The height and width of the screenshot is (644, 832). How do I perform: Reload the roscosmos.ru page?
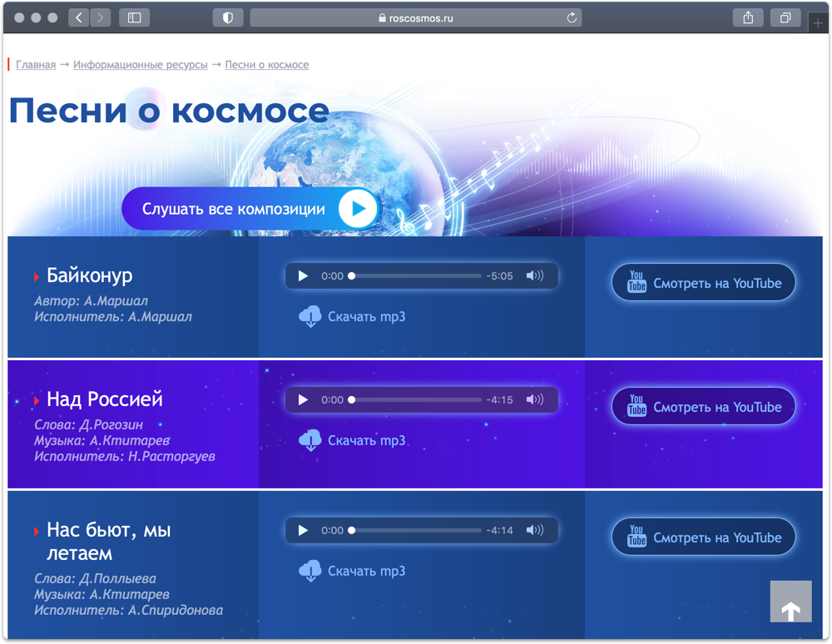572,18
